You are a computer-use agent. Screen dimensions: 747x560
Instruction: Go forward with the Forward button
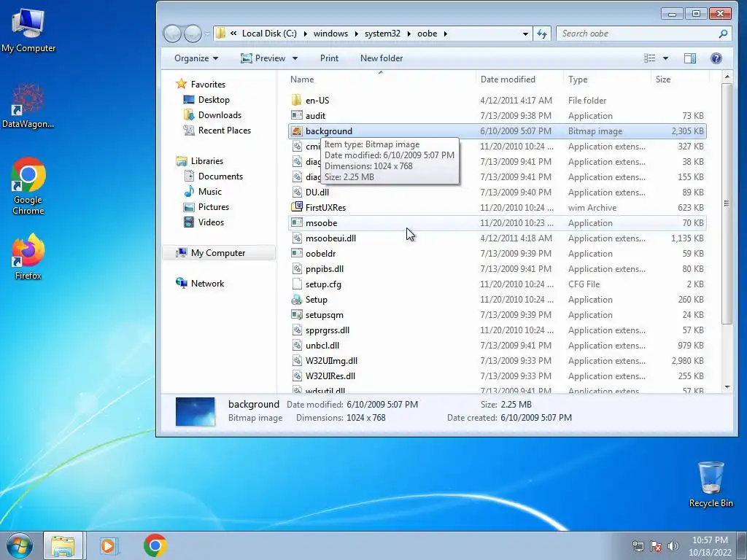193,34
